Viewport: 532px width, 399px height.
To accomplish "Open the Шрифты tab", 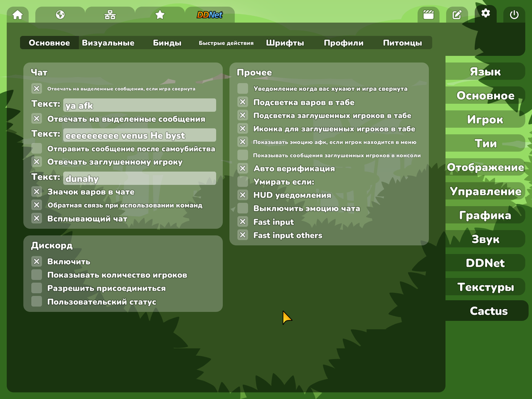I will coord(285,43).
